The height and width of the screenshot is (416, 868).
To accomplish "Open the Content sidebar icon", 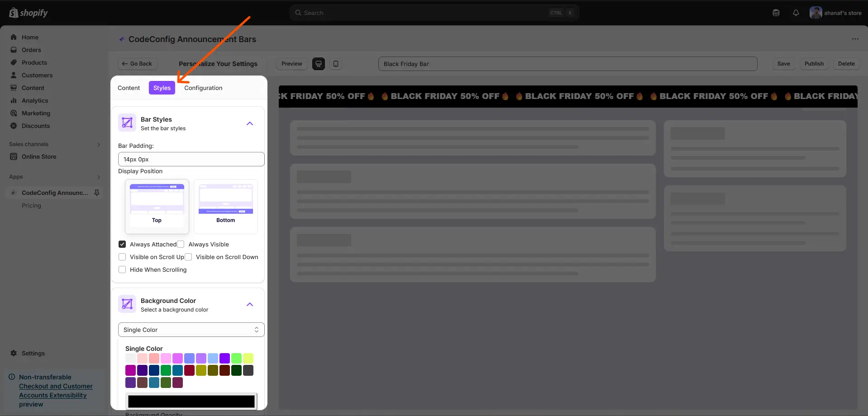I will click(x=14, y=88).
